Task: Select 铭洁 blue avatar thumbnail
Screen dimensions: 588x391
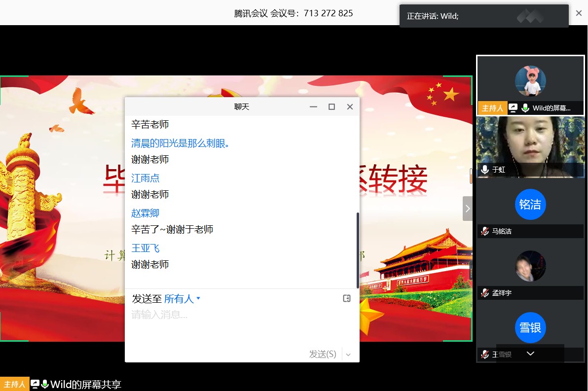Action: click(x=530, y=204)
